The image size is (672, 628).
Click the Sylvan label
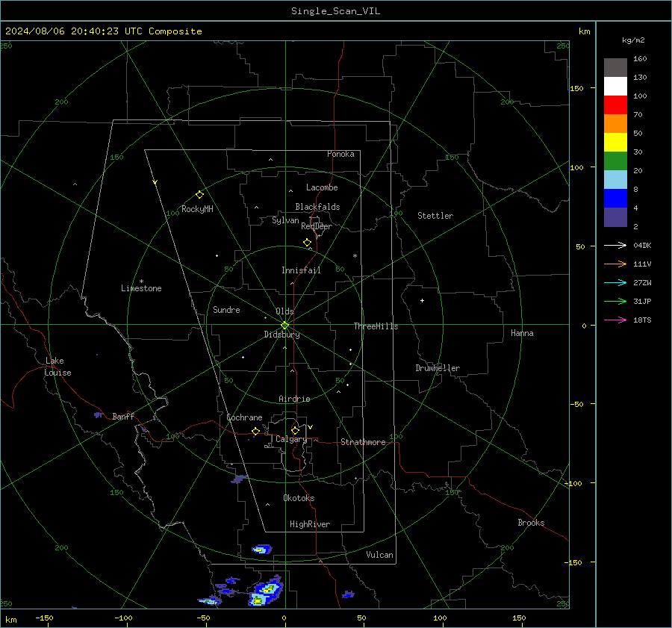285,220
